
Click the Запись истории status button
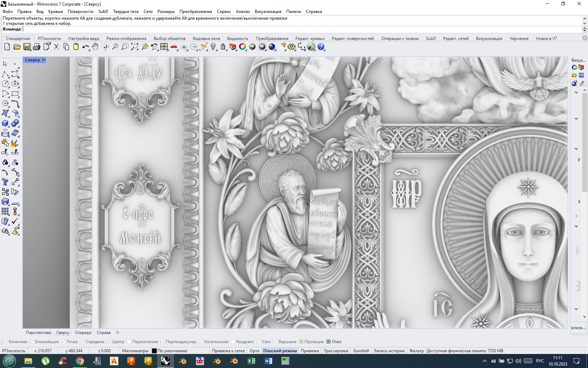(389, 351)
